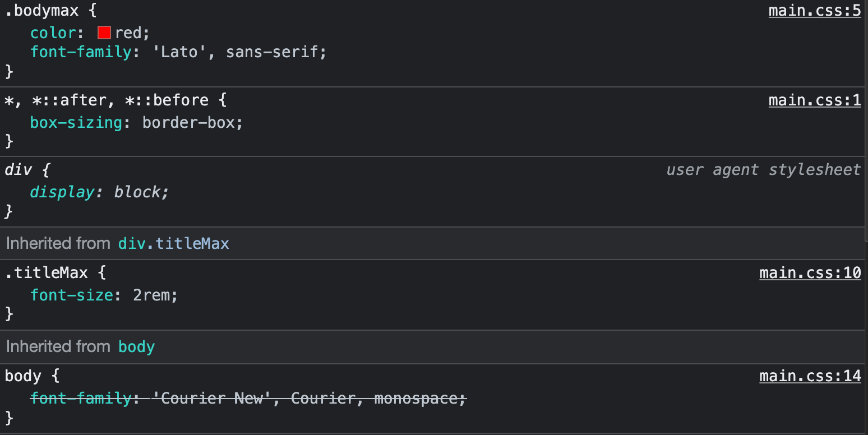
Task: Select the body inherited-from link
Action: (x=136, y=346)
